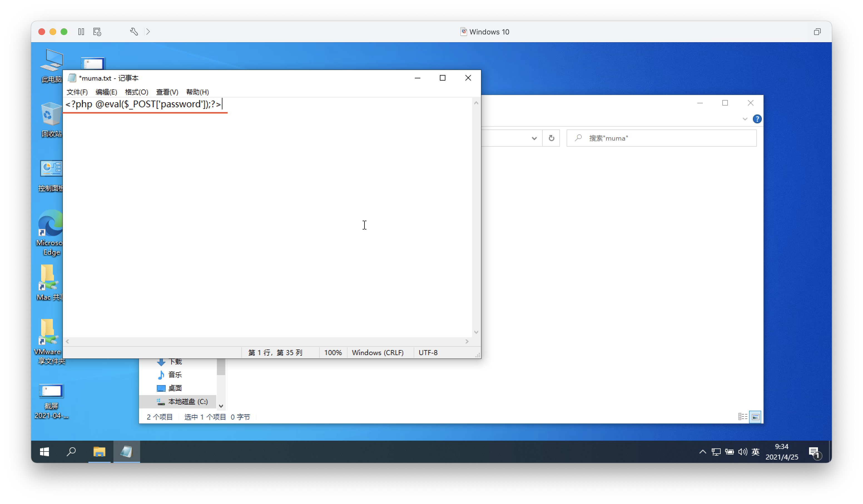The width and height of the screenshot is (863, 504).
Task: Select the Mac shared folder shortcut
Action: [51, 283]
